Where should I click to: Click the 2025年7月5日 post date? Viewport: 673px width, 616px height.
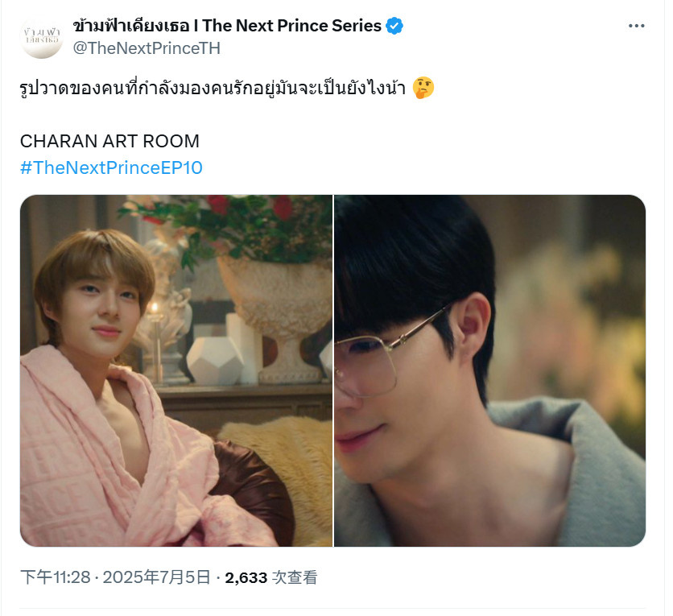coord(157,577)
